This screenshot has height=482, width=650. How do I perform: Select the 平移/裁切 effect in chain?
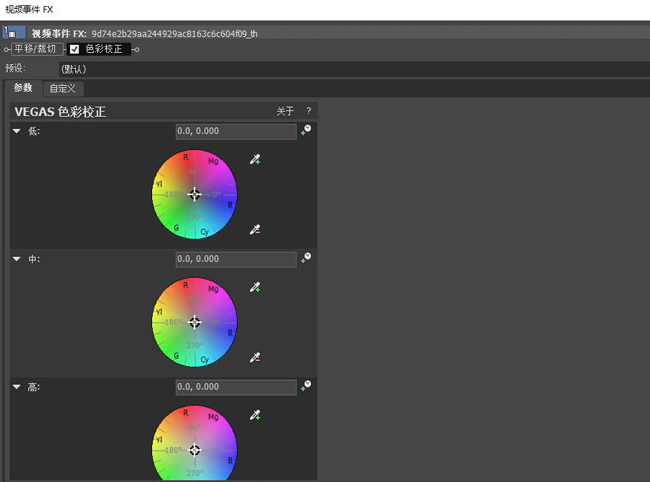35,49
